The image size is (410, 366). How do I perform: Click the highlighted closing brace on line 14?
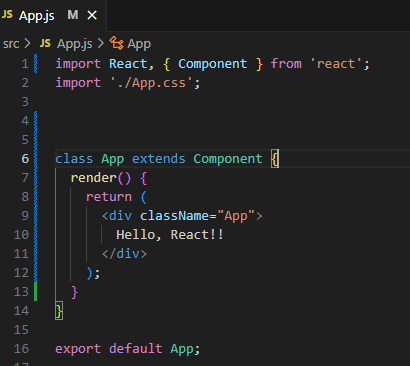pos(59,311)
